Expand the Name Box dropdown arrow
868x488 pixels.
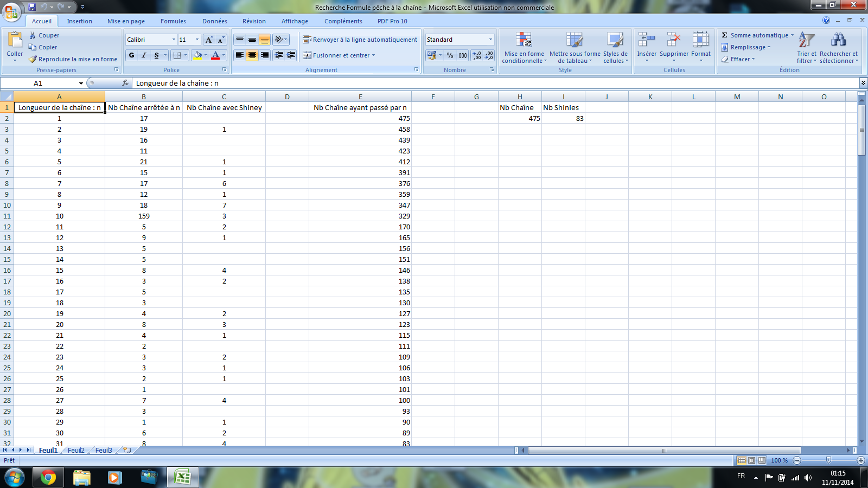tap(81, 83)
